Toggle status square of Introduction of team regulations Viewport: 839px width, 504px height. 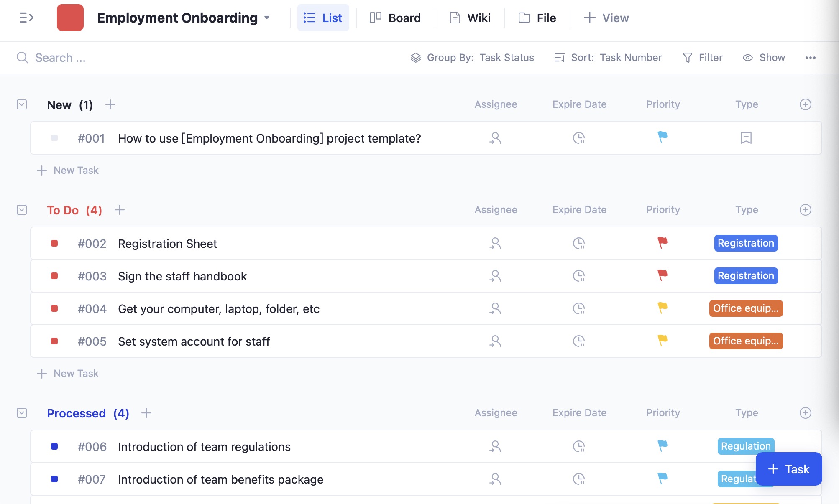point(54,446)
